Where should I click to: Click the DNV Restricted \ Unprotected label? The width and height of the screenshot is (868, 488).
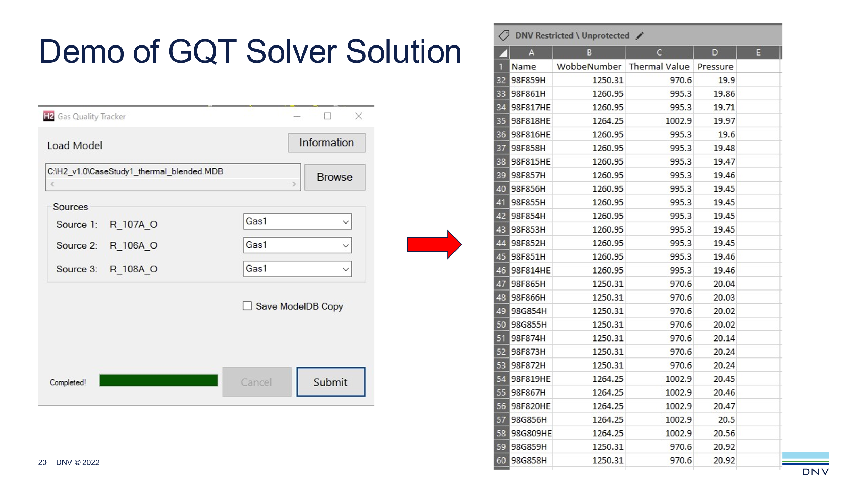[572, 35]
